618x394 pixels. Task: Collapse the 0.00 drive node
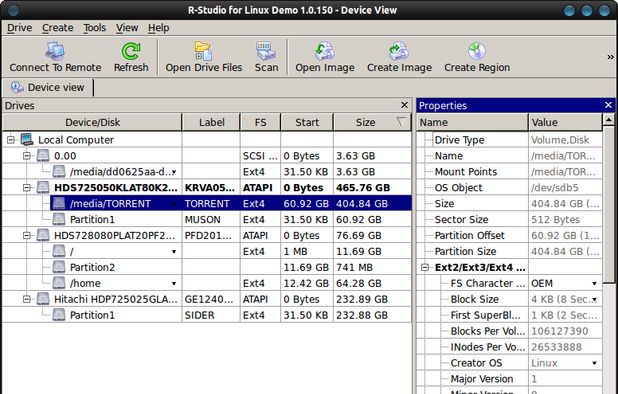click(27, 156)
